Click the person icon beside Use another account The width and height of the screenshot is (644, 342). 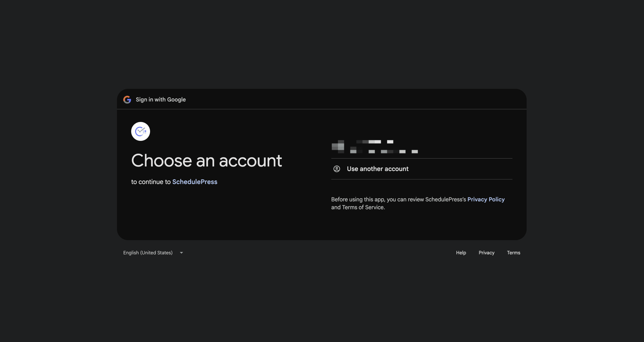coord(337,169)
